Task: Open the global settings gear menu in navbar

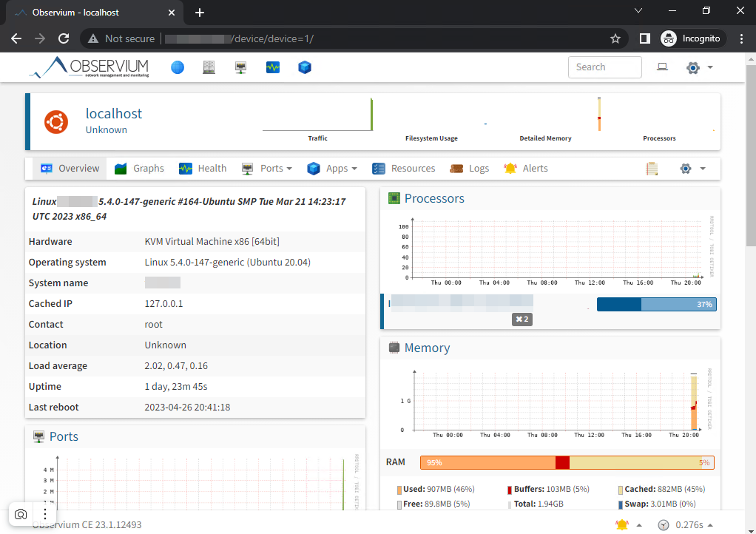Action: tap(698, 67)
